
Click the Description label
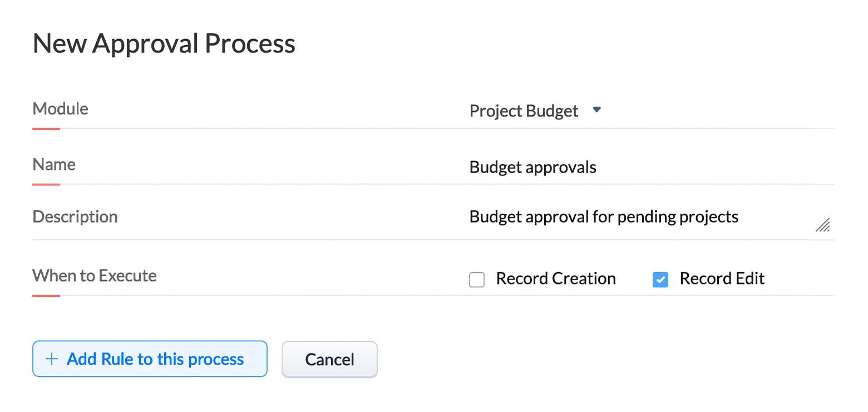tap(75, 217)
